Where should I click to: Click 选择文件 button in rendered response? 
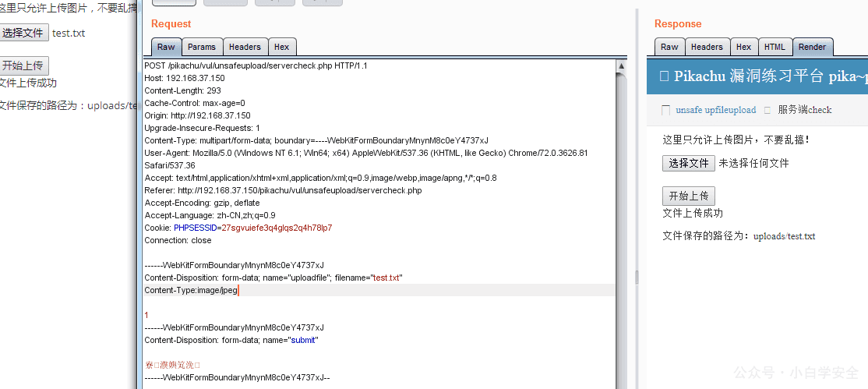coord(689,163)
